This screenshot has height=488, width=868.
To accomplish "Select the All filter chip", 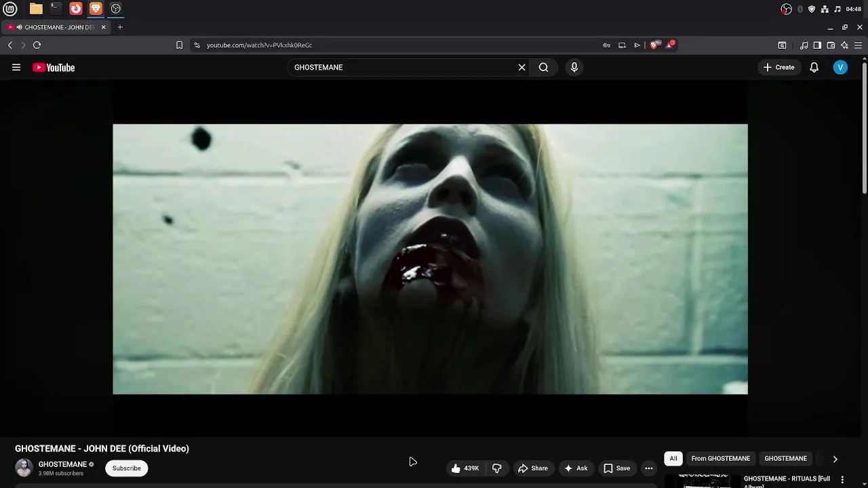I will click(673, 459).
